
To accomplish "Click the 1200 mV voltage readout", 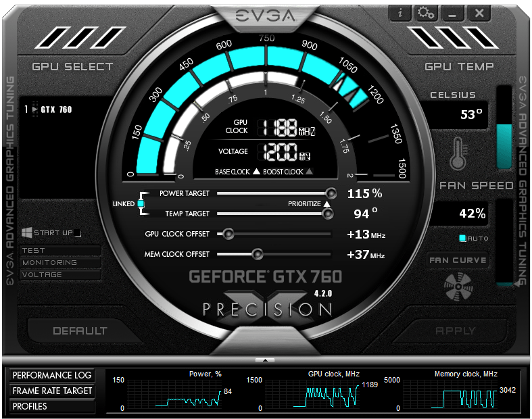I will pos(285,151).
